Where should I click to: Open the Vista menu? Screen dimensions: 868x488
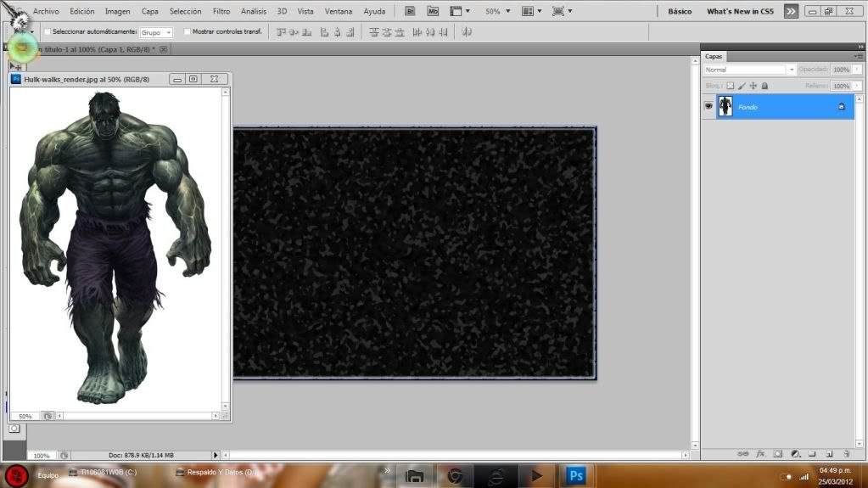click(x=305, y=11)
